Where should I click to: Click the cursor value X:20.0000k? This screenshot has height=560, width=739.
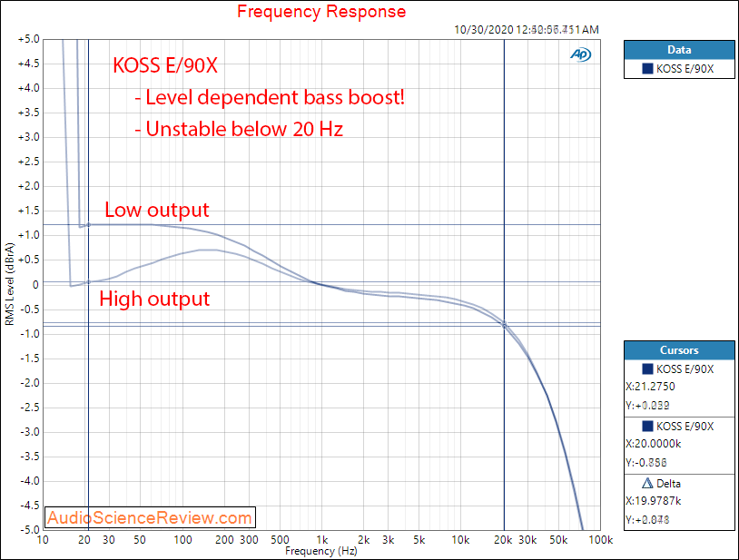(654, 444)
